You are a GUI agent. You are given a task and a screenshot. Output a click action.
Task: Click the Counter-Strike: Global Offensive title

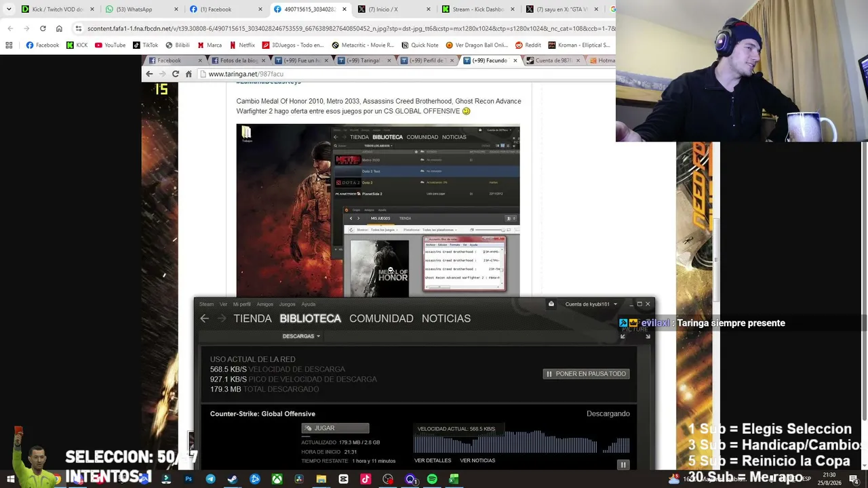(x=262, y=414)
